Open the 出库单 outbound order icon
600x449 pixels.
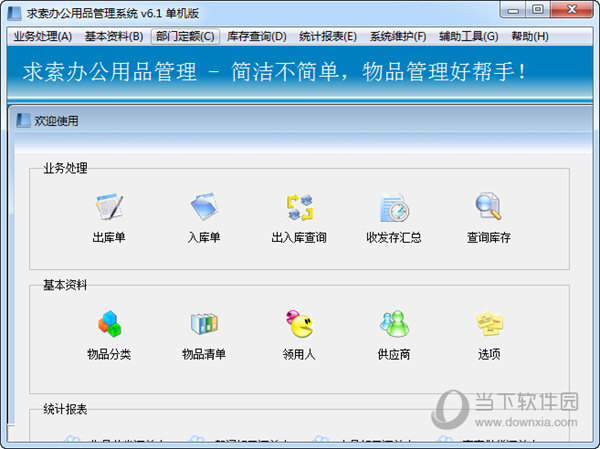click(108, 208)
